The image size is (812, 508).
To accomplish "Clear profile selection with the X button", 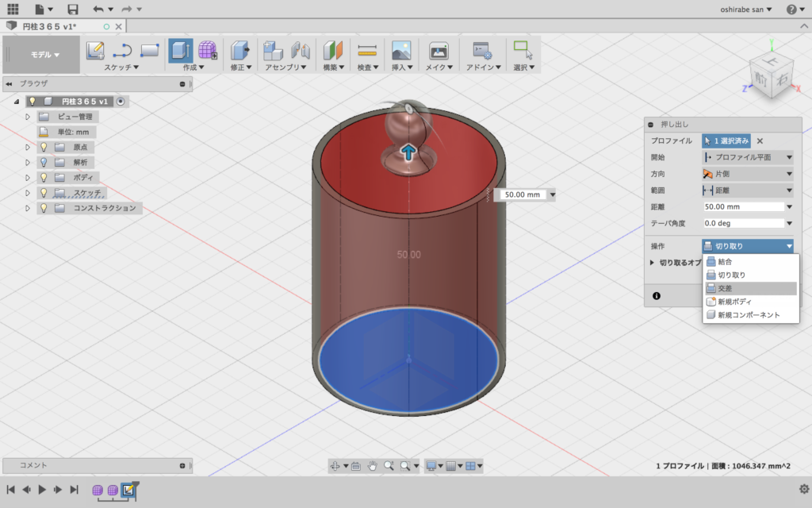I will 760,141.
